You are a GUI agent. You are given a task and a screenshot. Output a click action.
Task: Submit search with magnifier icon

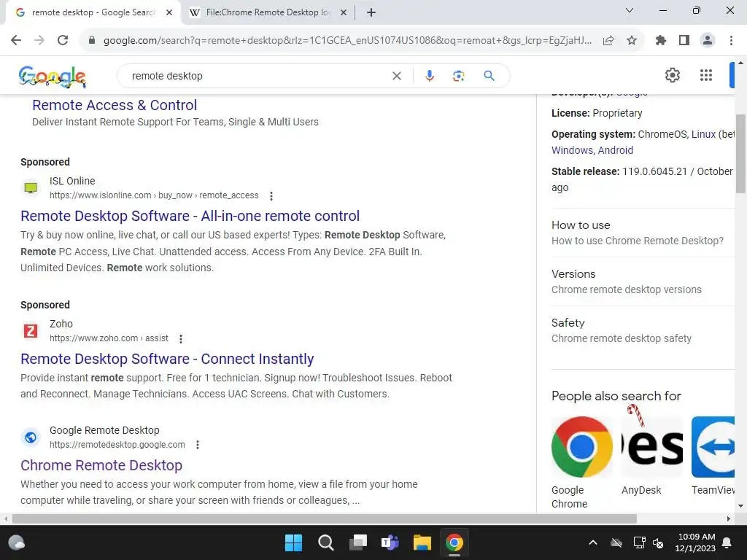coord(489,76)
